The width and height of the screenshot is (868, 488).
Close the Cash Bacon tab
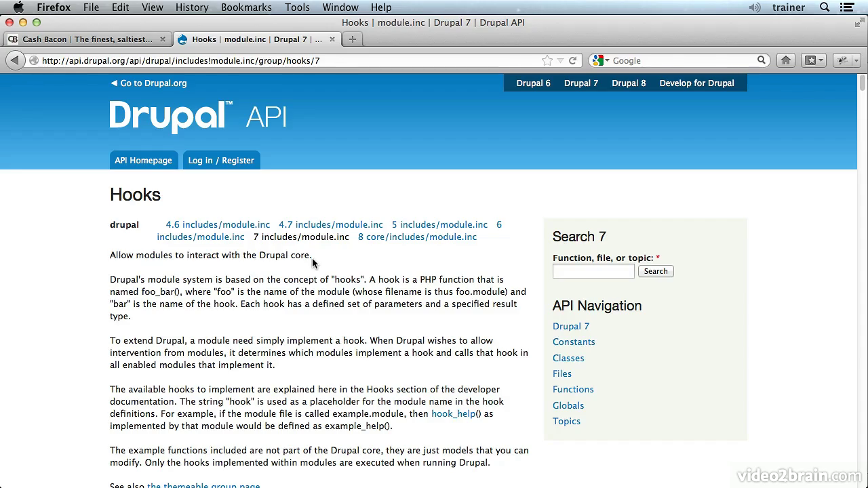(x=163, y=39)
